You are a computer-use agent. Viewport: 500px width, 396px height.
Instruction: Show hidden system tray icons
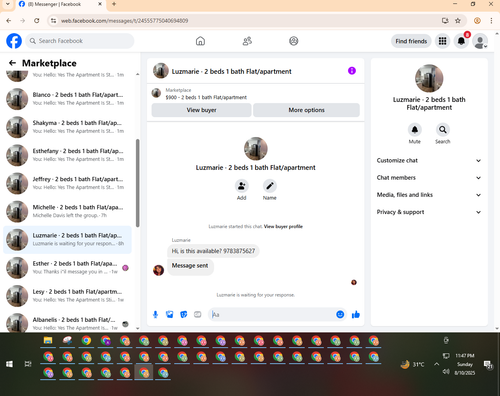pos(436,364)
